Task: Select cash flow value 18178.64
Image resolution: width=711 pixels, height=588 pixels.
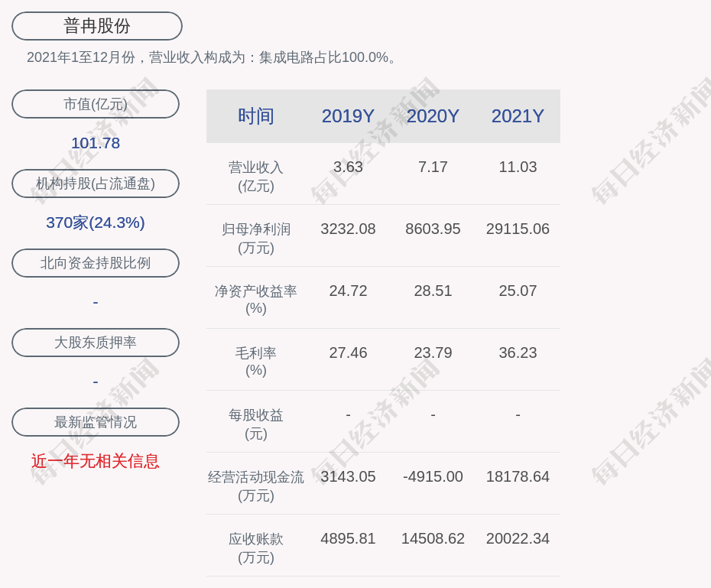Action: (x=518, y=476)
